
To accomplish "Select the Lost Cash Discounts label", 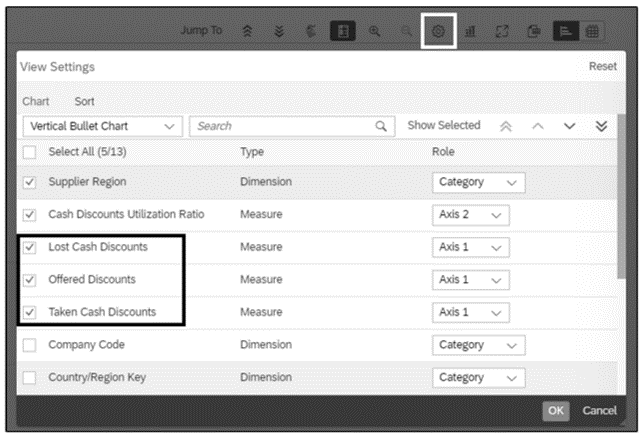I will (98, 247).
